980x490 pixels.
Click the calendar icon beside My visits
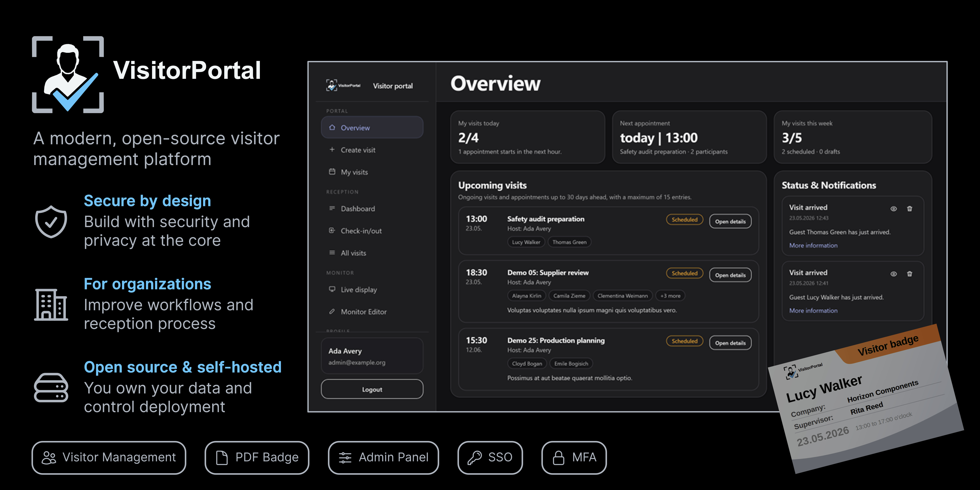(332, 172)
